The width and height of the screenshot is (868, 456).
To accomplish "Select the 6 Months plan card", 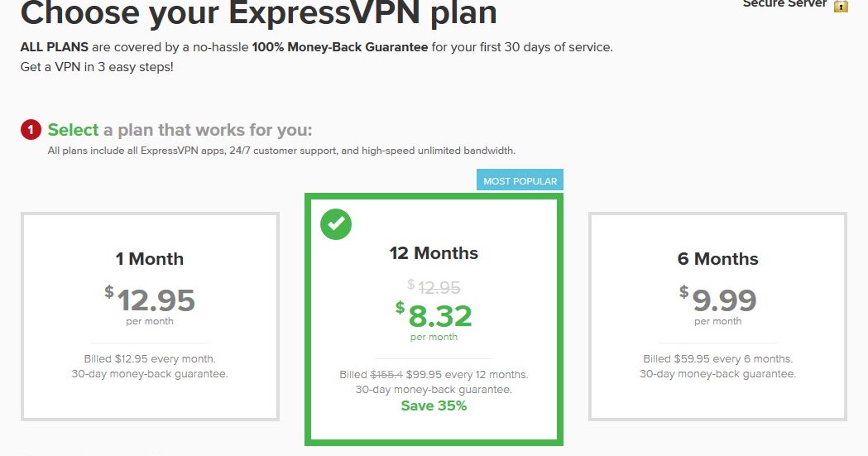I will (718, 316).
